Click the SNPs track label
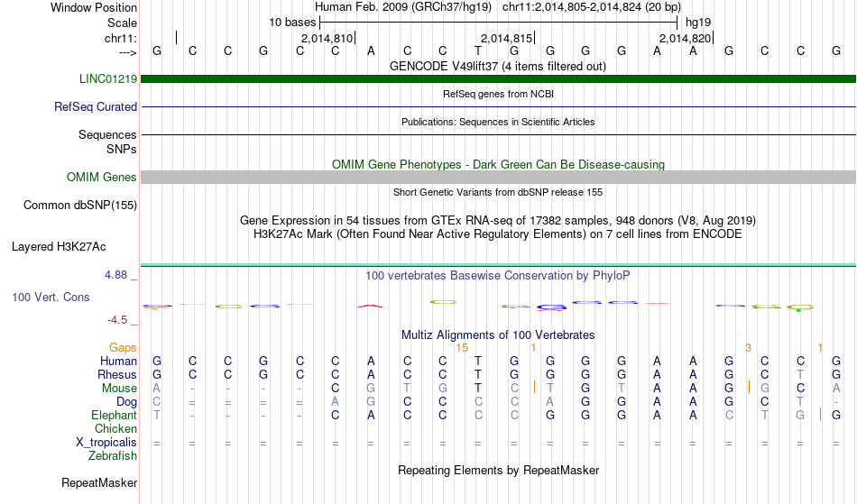This screenshot has width=857, height=504. pos(122,149)
